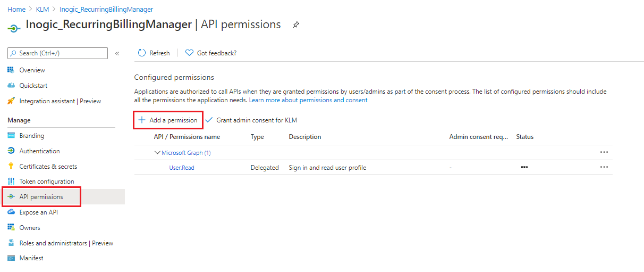Open more options for Microsoft Graph row
The image size is (644, 272).
(604, 152)
